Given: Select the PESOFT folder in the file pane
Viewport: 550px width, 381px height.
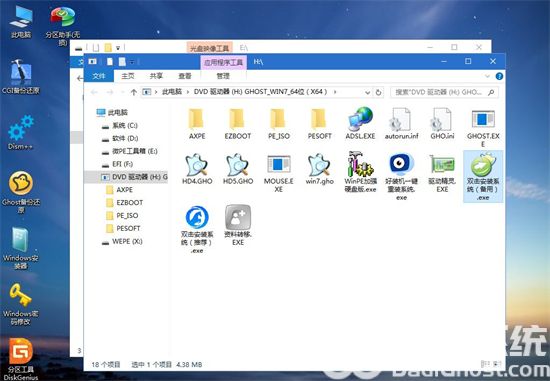Looking at the screenshot, I should pos(319,123).
